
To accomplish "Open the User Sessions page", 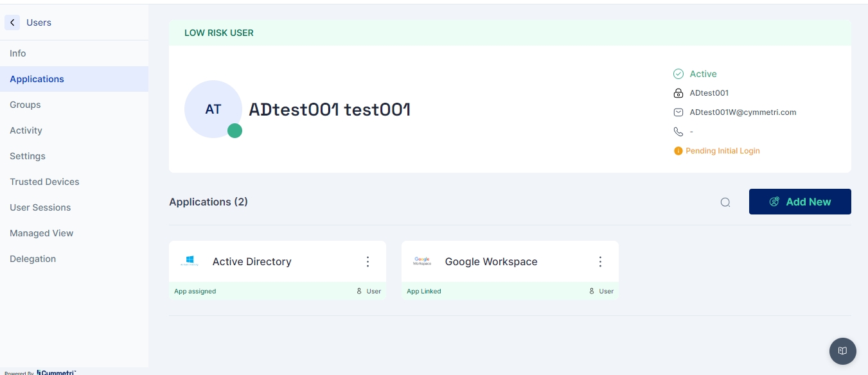I will 40,207.
